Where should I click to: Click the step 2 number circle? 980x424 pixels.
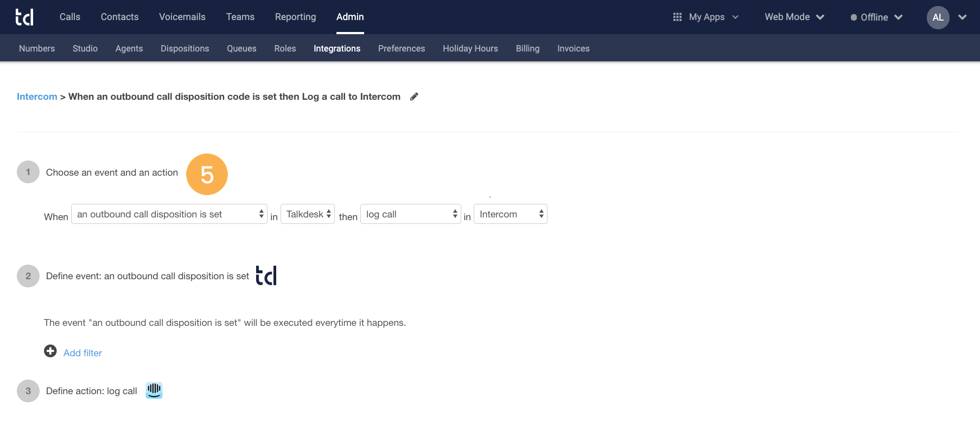click(x=28, y=276)
